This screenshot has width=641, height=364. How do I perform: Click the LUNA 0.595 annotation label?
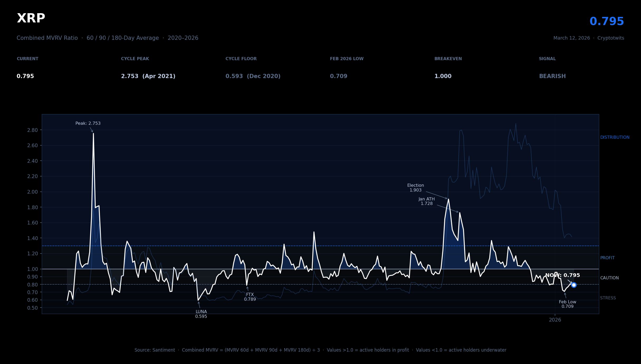coord(201,314)
